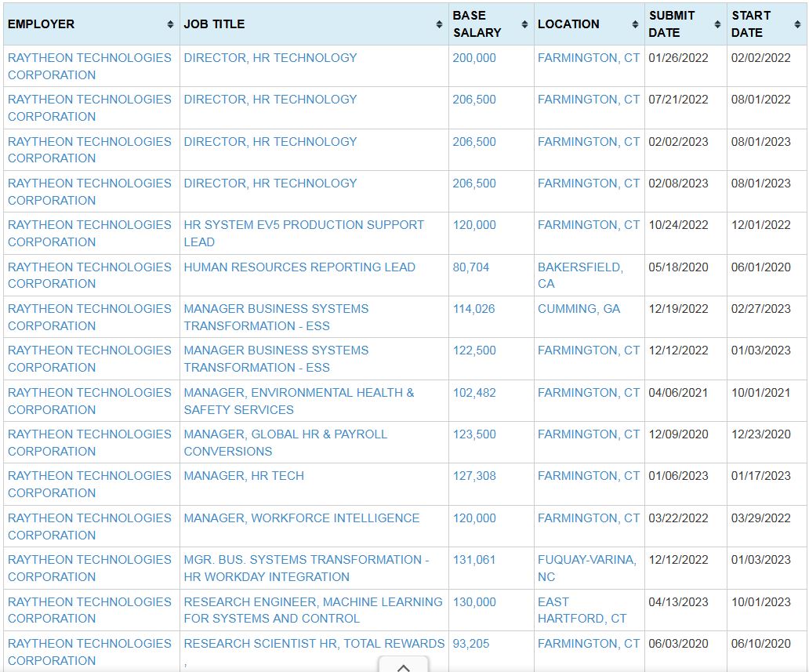This screenshot has width=809, height=672.
Task: Sort by Submit Date sort arrows
Action: (x=717, y=24)
